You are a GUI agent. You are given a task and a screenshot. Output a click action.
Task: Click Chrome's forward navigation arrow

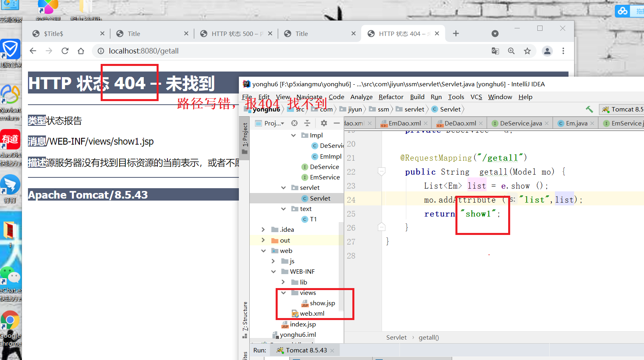pos(49,51)
